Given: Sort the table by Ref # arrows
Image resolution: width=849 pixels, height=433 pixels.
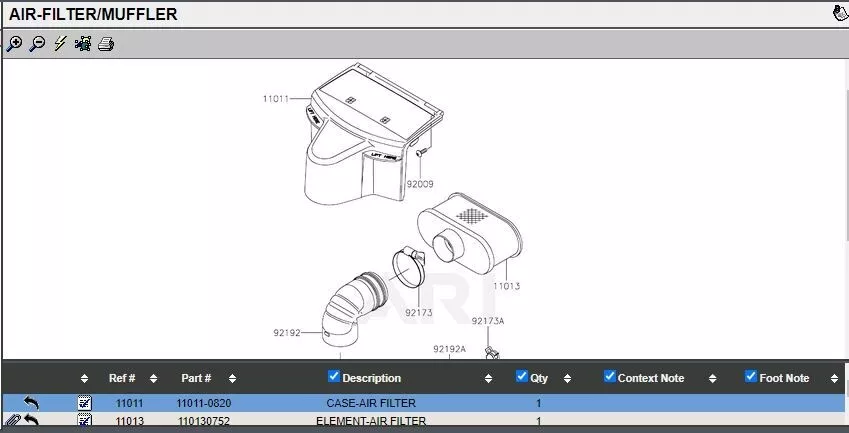Looking at the screenshot, I should 153,379.
